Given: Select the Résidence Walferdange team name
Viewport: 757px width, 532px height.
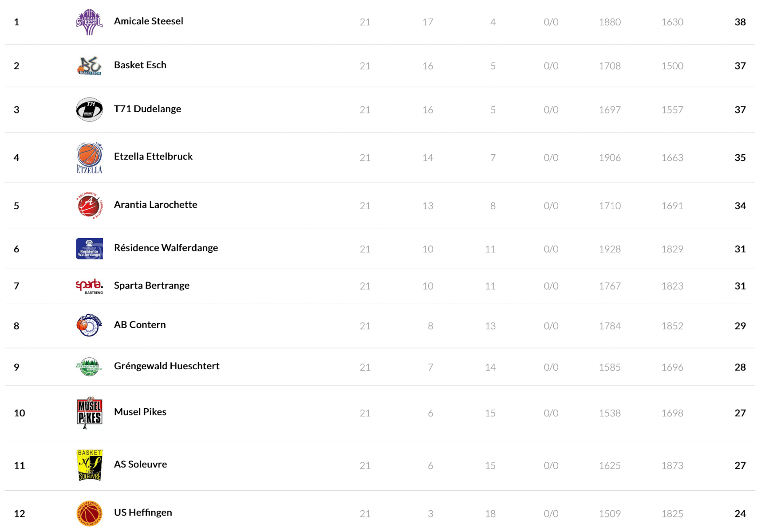Looking at the screenshot, I should coord(166,248).
